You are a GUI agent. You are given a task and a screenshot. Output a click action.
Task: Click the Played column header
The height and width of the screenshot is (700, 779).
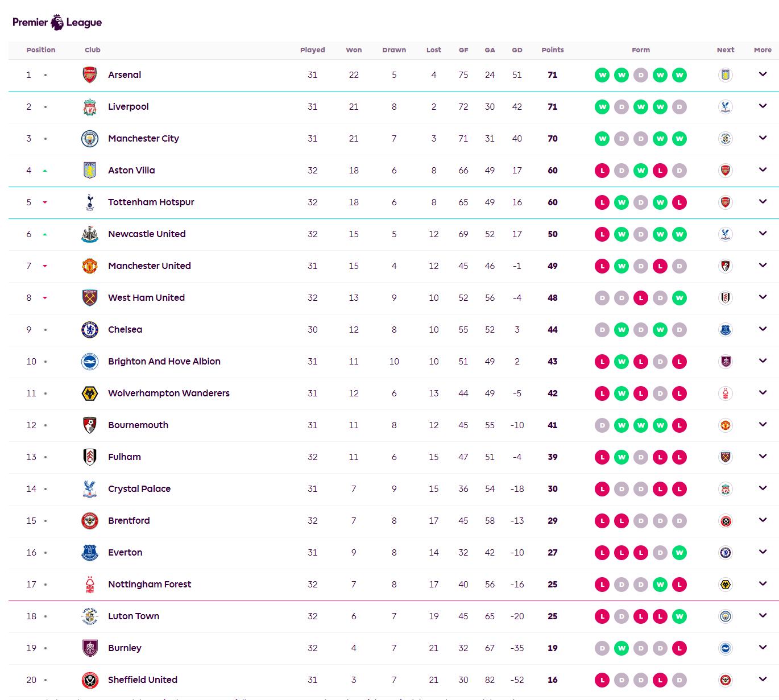tap(313, 50)
